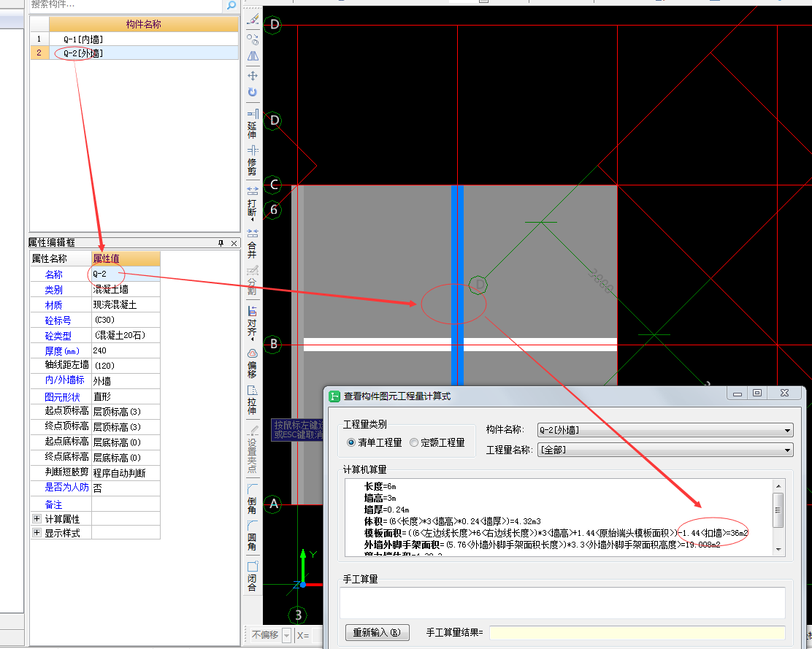Select the 分割 (split) tool
The width and height of the screenshot is (812, 649).
point(252,280)
